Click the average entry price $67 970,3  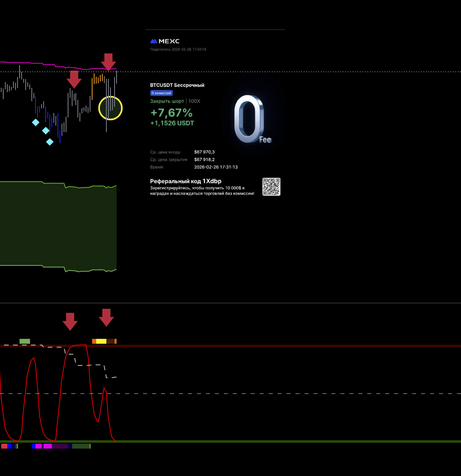click(204, 152)
